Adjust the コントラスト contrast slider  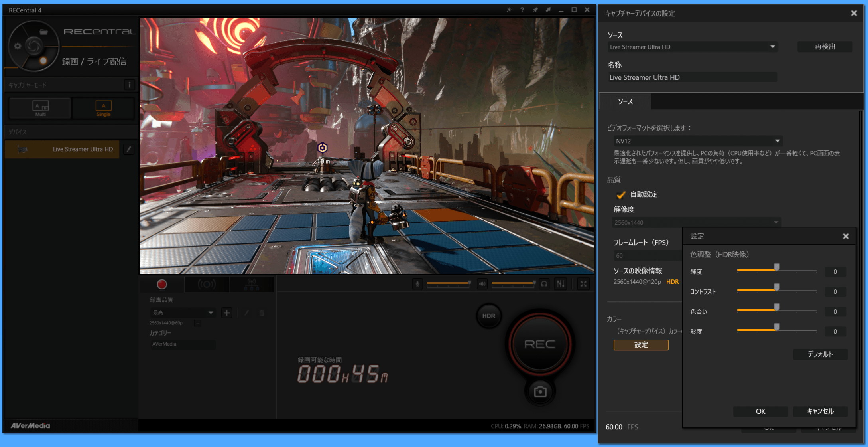coord(776,290)
